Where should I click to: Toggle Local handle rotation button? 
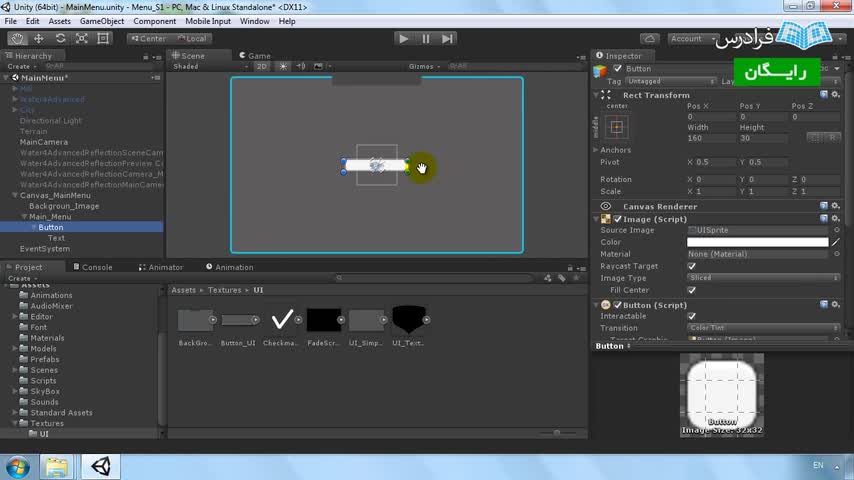click(192, 39)
